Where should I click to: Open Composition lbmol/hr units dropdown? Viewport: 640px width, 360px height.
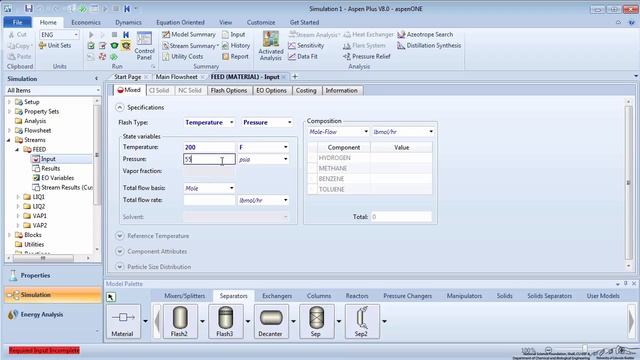coord(431,132)
